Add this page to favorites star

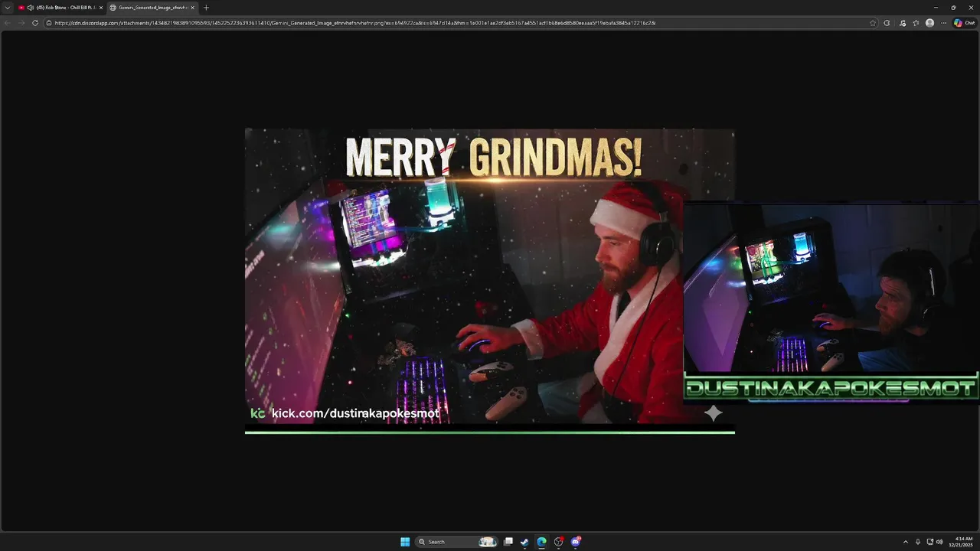point(873,23)
